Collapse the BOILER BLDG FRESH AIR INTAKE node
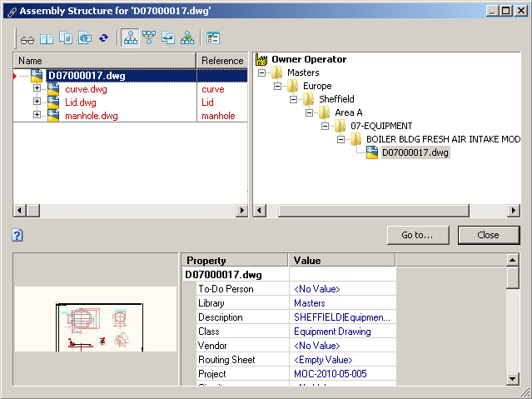This screenshot has width=532, height=399. pyautogui.click(x=341, y=139)
